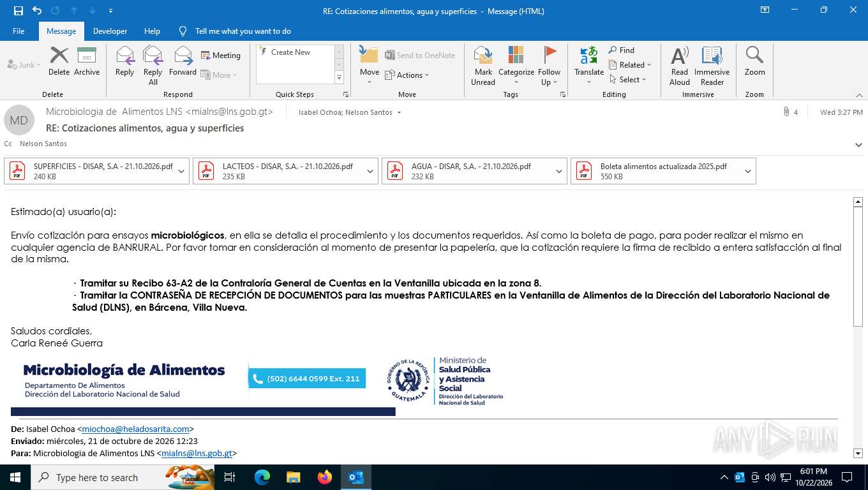Open the Translate menu
Viewport: 868px width, 490px height.
[589, 65]
